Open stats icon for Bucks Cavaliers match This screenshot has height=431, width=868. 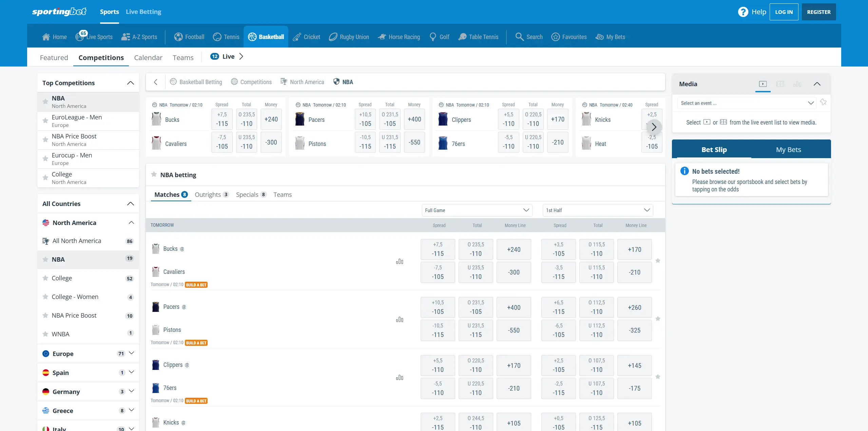pos(400,261)
